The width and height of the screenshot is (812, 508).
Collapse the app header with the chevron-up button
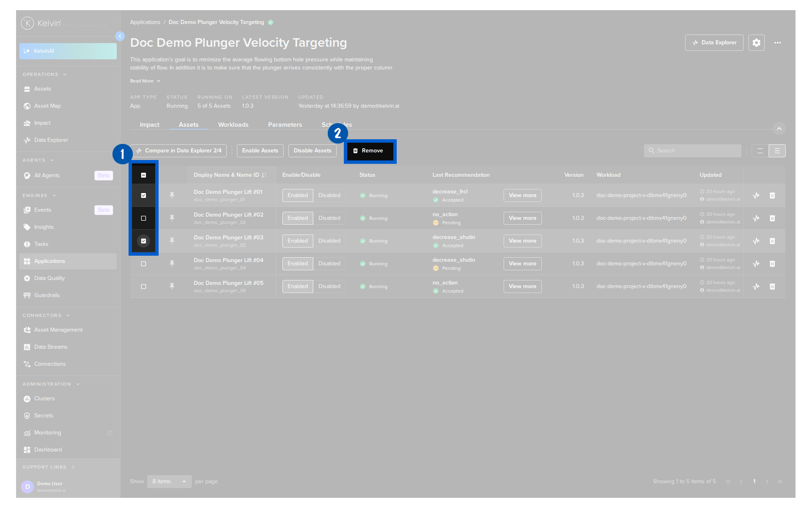click(x=779, y=128)
